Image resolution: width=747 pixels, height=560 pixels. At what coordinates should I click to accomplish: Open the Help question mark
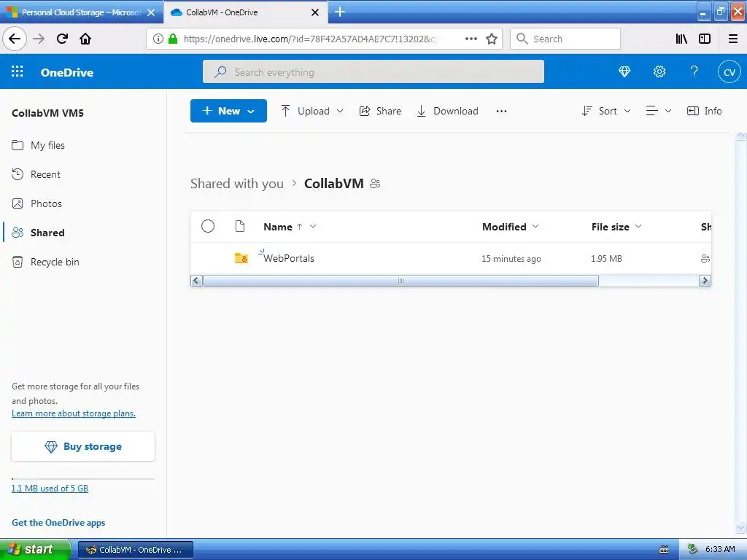pyautogui.click(x=694, y=71)
